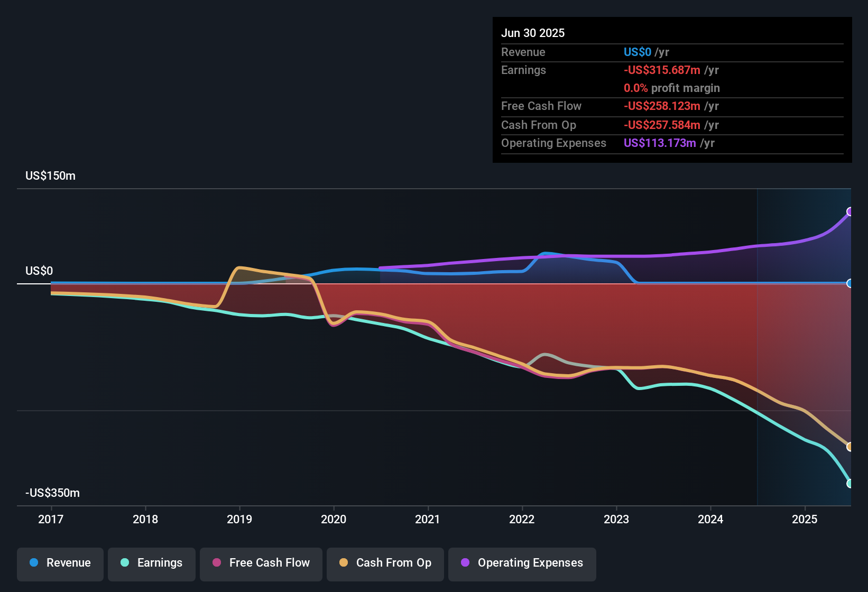Click the purple Operating Expenses legend dot

pos(465,563)
